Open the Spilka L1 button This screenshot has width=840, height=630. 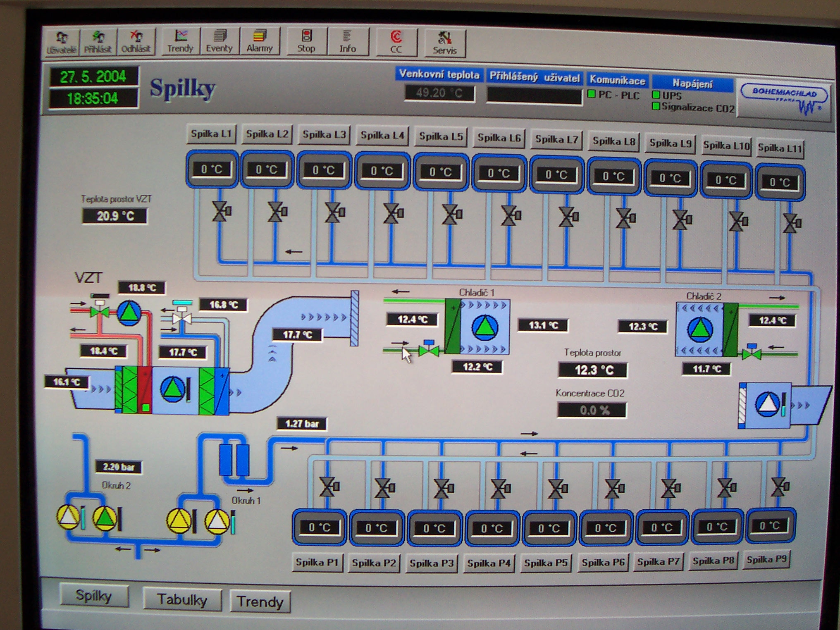pyautogui.click(x=211, y=134)
